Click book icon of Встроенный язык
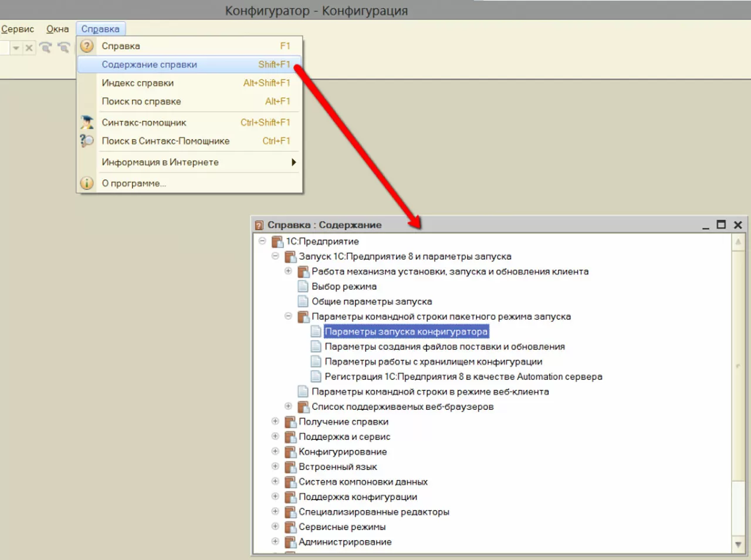Screen dimensions: 751x560 [x=290, y=467]
